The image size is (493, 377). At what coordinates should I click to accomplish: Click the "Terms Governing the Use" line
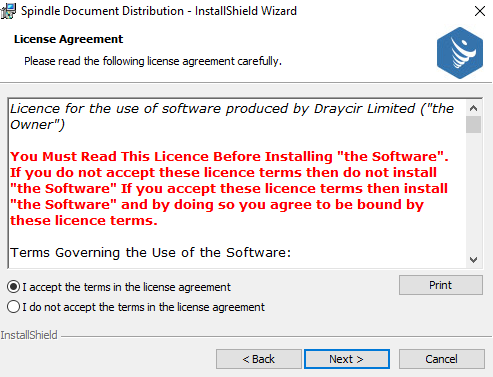pos(151,252)
